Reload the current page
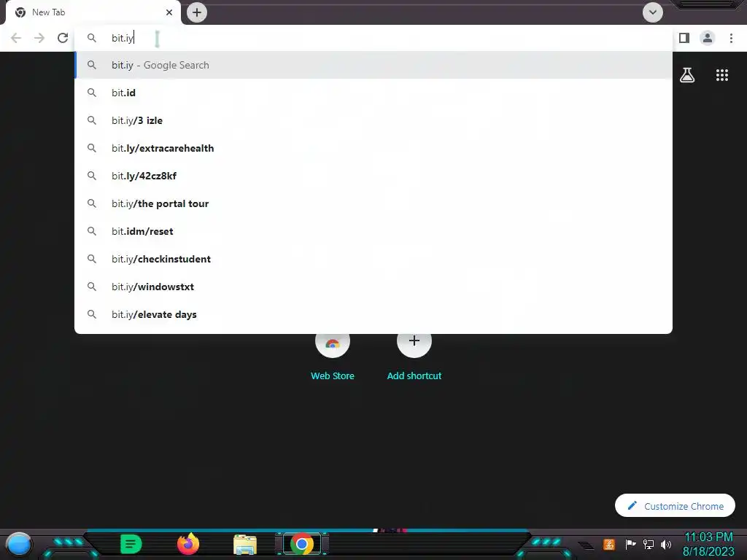This screenshot has width=747, height=560. coord(63,38)
